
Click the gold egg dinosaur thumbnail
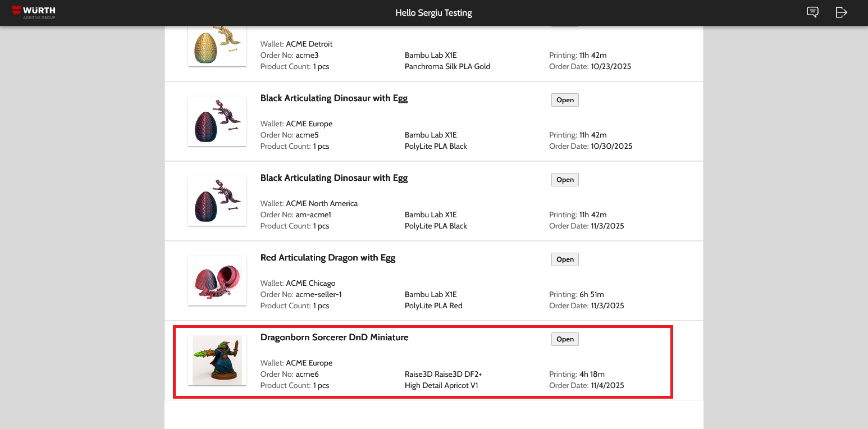coord(217,45)
